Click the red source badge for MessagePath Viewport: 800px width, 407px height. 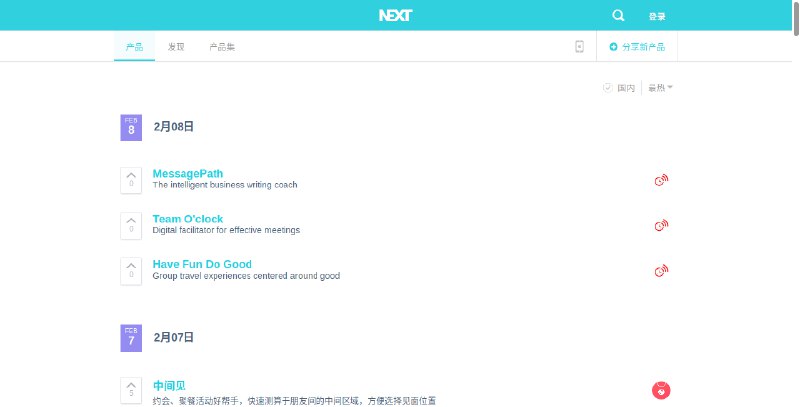click(660, 180)
